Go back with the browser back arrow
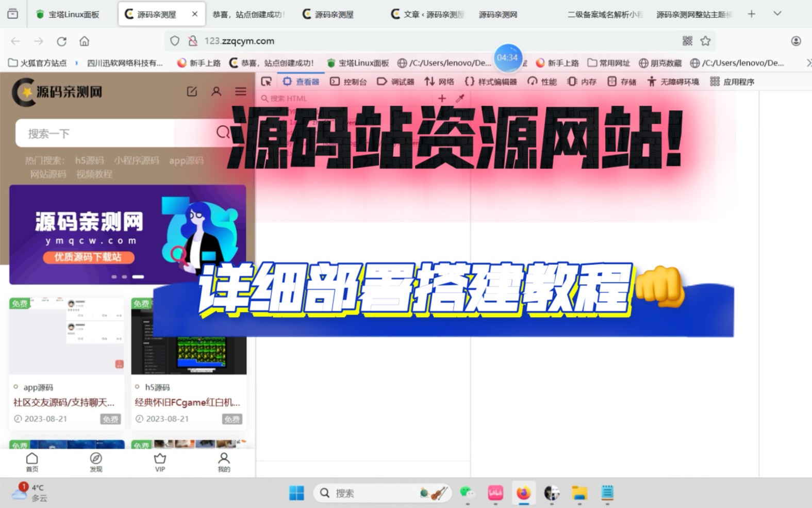This screenshot has width=812, height=508. 15,41
